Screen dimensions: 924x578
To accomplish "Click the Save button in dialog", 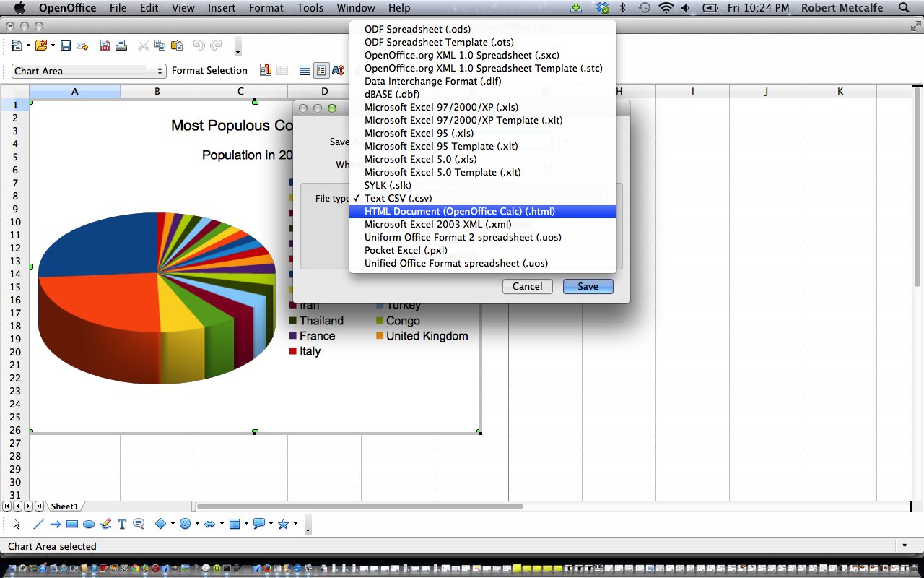I will pyautogui.click(x=588, y=286).
